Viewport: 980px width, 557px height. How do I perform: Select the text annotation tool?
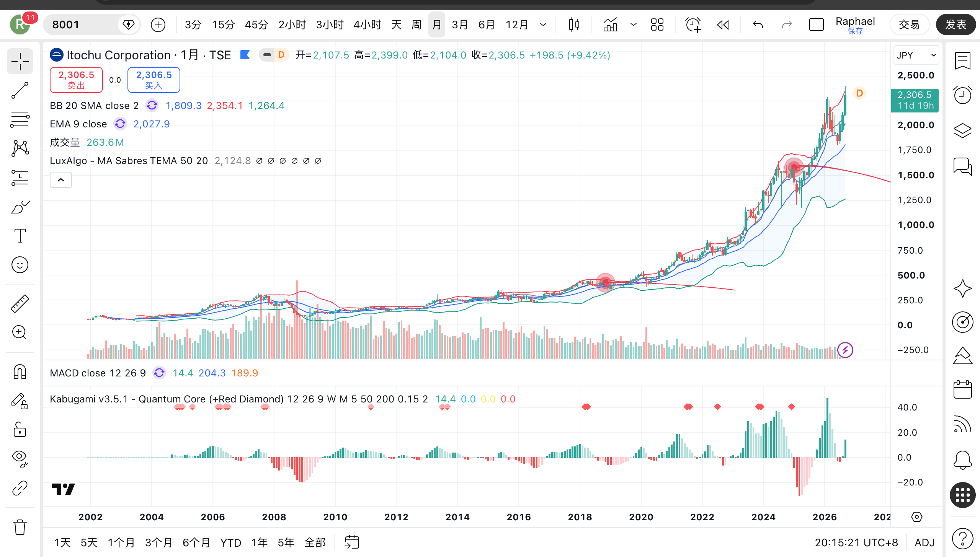point(20,236)
